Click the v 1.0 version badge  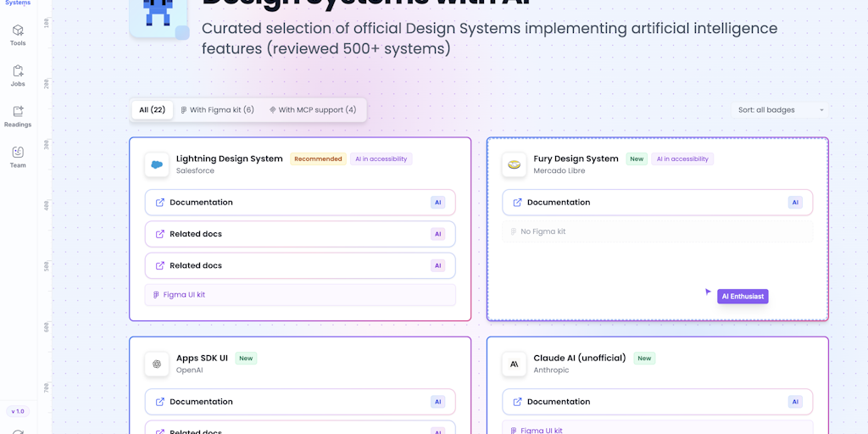18,411
